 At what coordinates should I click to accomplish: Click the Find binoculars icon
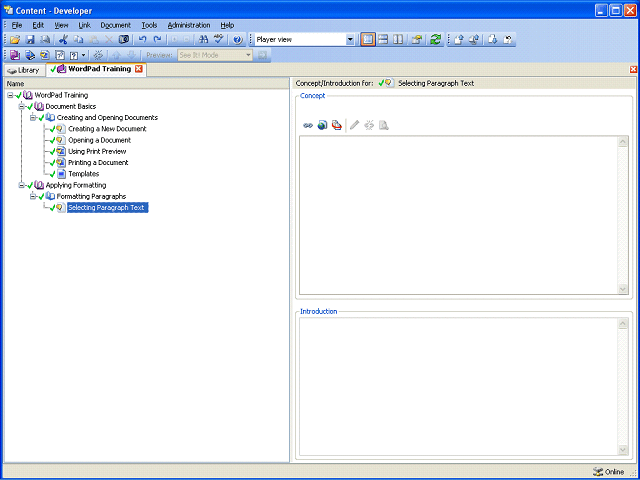(x=203, y=40)
